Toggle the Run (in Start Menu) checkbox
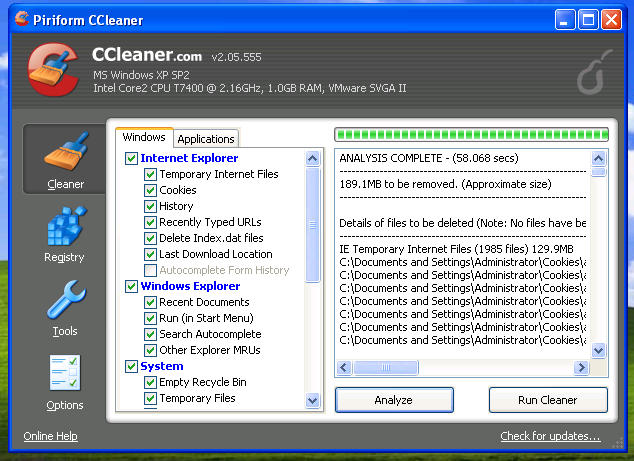The width and height of the screenshot is (634, 461). point(150,318)
